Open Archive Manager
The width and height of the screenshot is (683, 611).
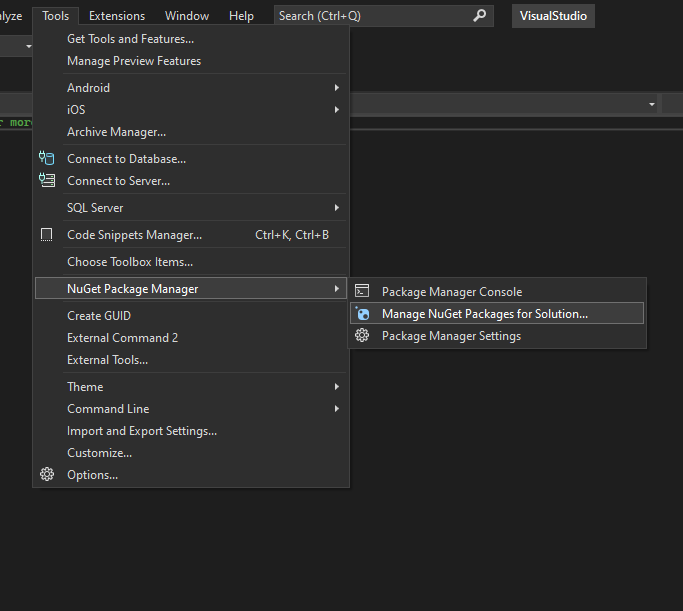coord(191,132)
